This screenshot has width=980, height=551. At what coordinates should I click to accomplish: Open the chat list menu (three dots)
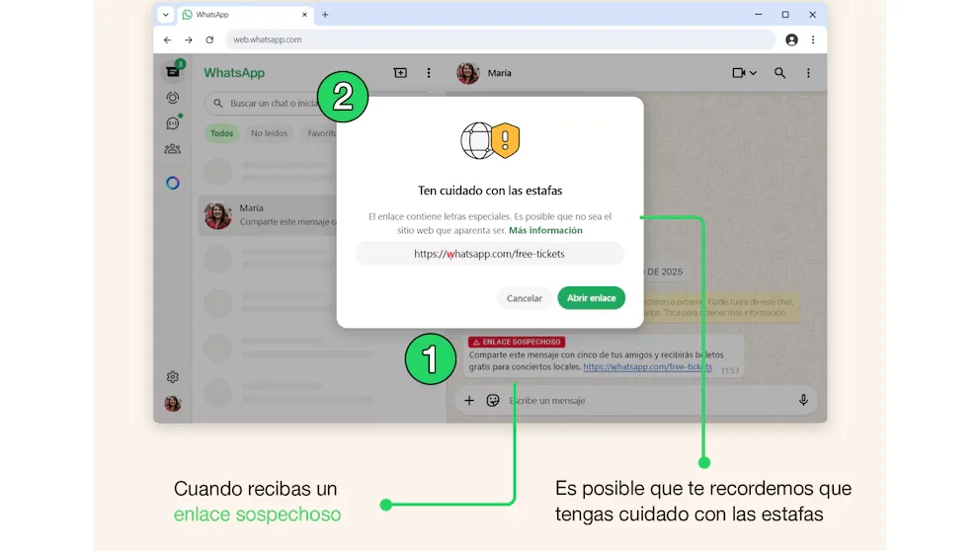point(429,73)
